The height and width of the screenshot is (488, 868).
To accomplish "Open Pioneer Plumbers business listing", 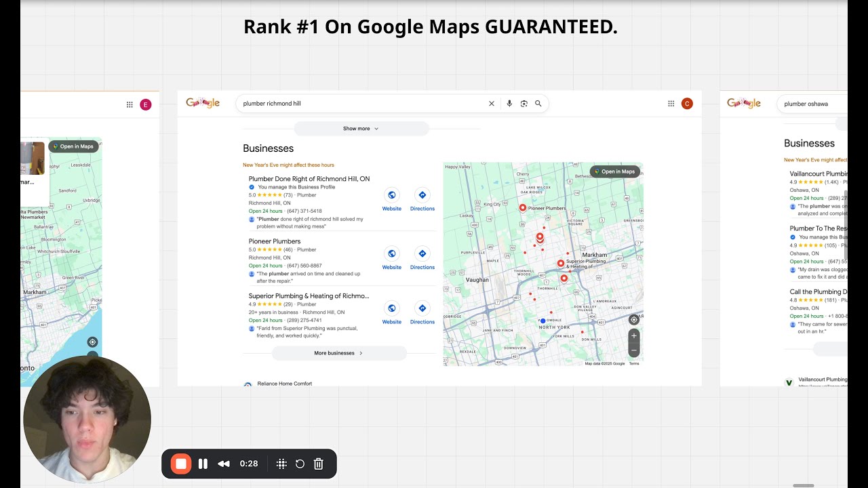I will [275, 241].
